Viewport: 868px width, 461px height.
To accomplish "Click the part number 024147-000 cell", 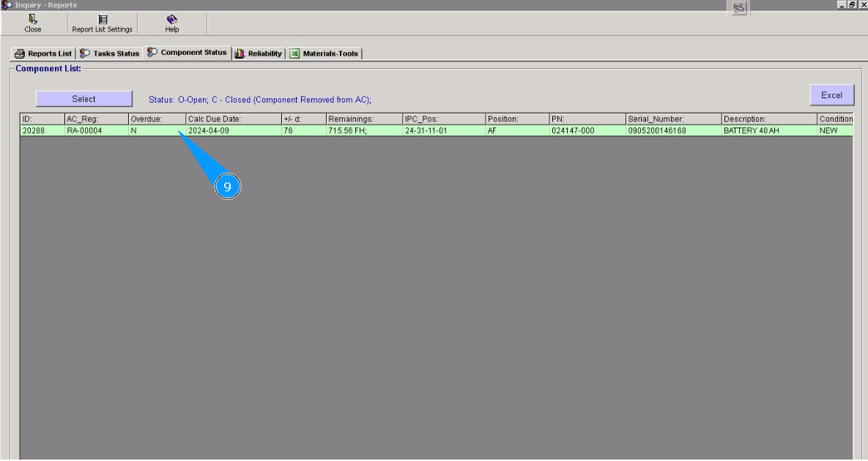I will pos(588,130).
